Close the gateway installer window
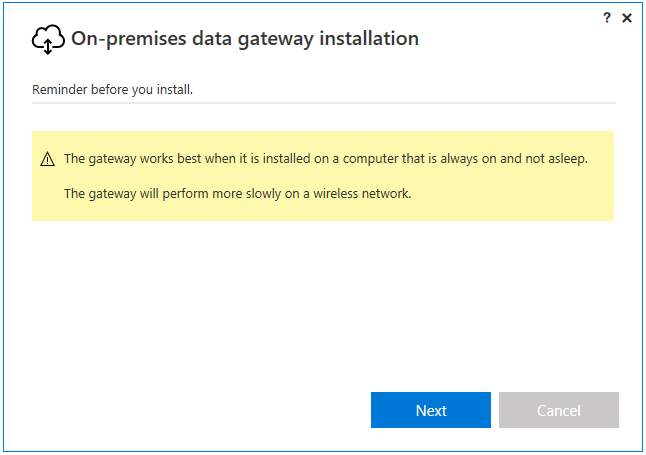Image resolution: width=646 pixels, height=455 pixels. pyautogui.click(x=627, y=18)
